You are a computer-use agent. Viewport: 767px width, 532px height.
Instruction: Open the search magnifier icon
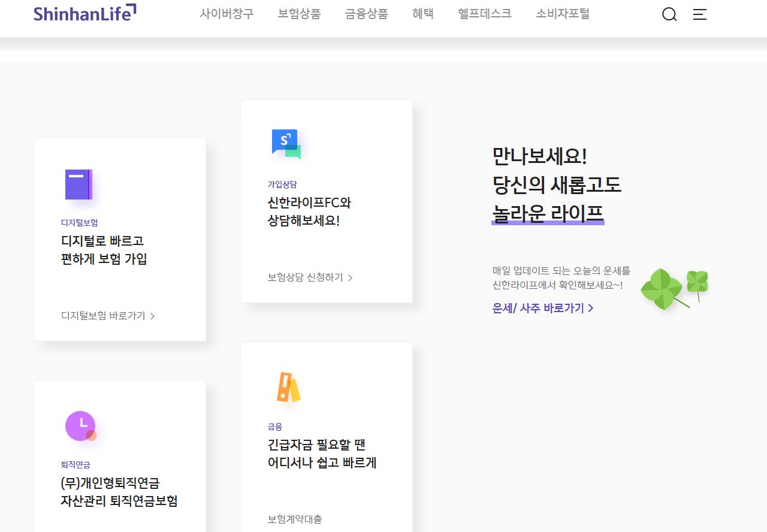(669, 14)
